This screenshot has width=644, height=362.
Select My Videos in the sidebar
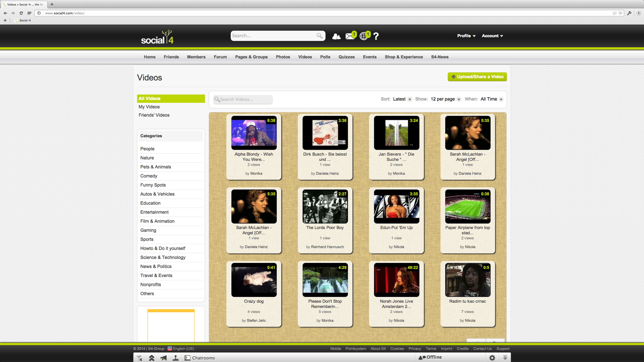pos(149,107)
